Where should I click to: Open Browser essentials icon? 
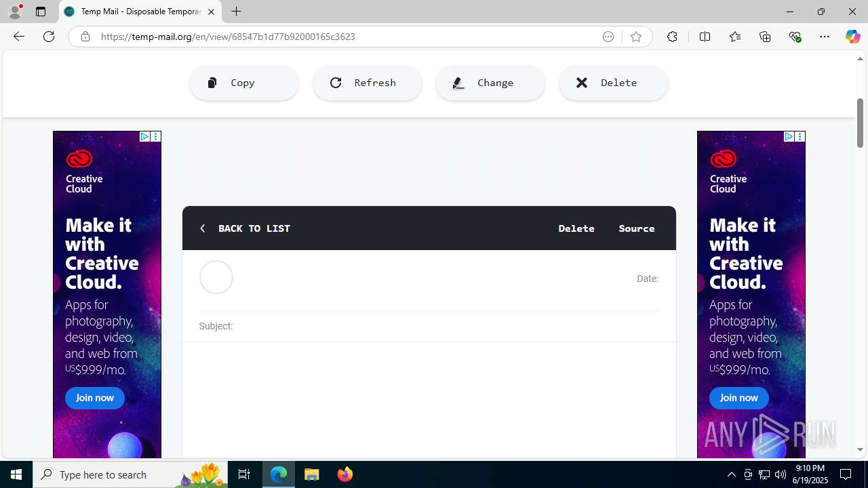pyautogui.click(x=795, y=37)
